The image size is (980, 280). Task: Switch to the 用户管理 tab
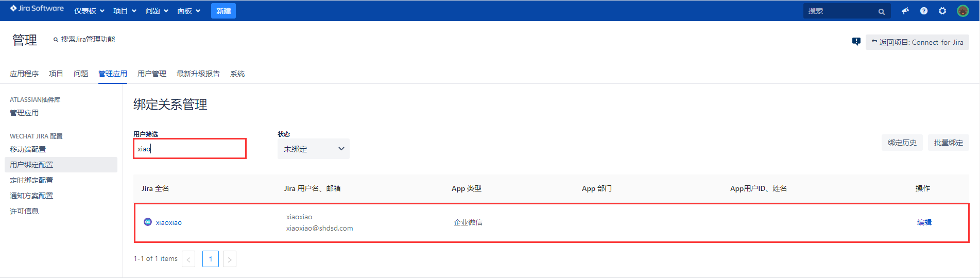(x=152, y=74)
